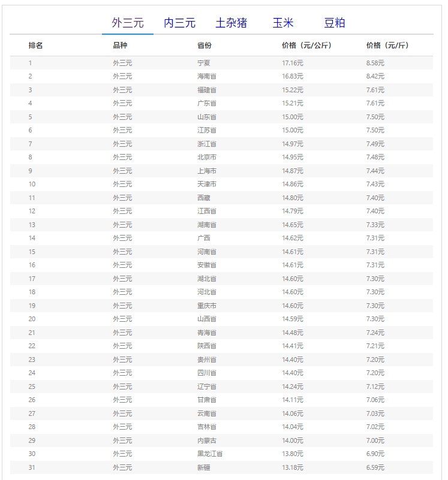Select the 湖南省 province cell
Image resolution: width=448 pixels, height=480 pixels.
click(207, 225)
